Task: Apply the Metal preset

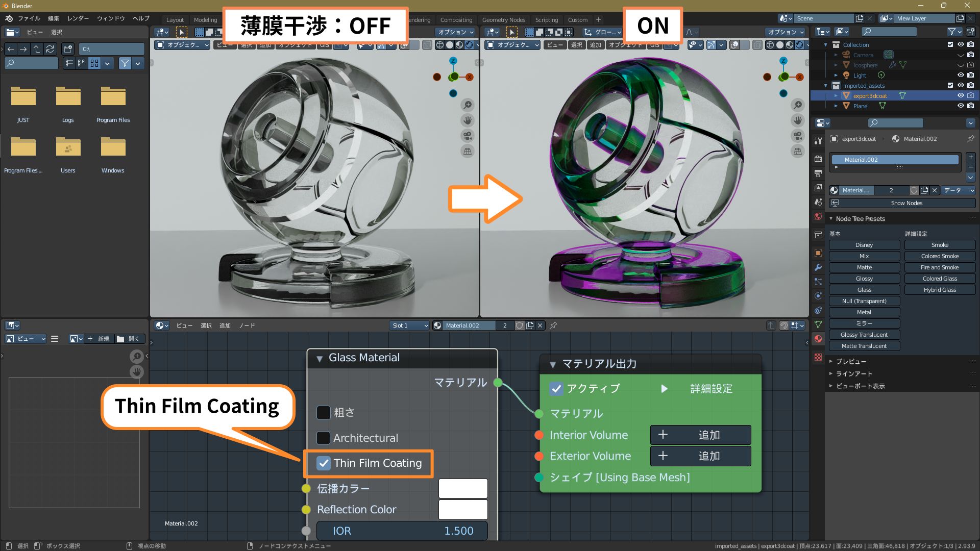Action: [x=864, y=312]
